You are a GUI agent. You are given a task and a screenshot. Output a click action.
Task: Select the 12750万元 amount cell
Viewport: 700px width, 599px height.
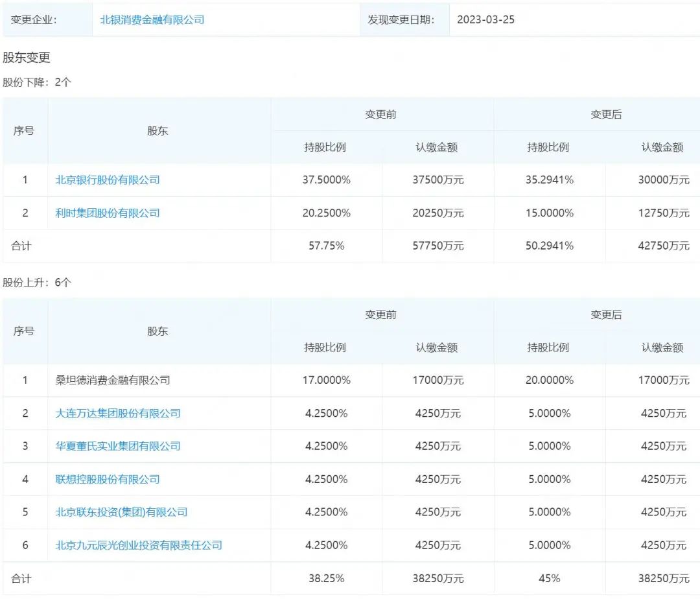click(664, 213)
